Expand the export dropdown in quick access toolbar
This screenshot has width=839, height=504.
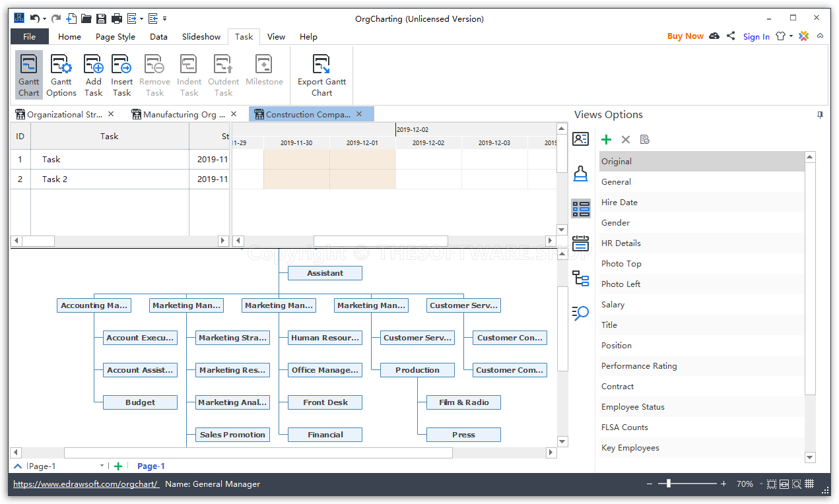[141, 18]
